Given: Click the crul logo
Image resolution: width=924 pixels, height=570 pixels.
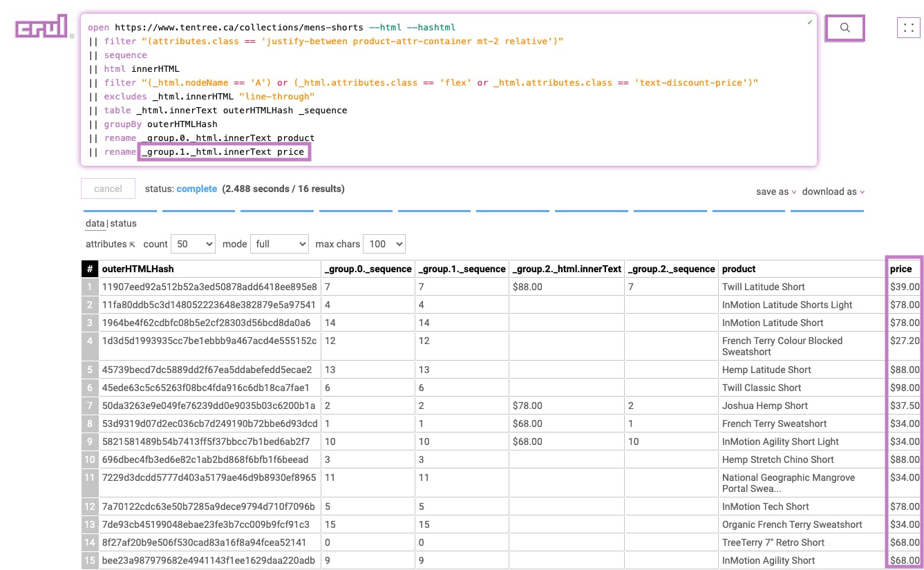Looking at the screenshot, I should coord(42,28).
